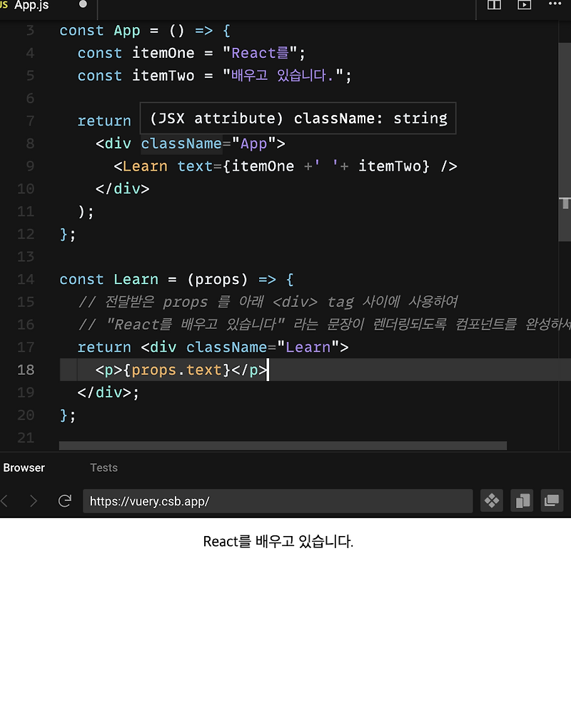Dismiss the className tooltip popup
Screen dimensions: 571x728
(x=298, y=118)
